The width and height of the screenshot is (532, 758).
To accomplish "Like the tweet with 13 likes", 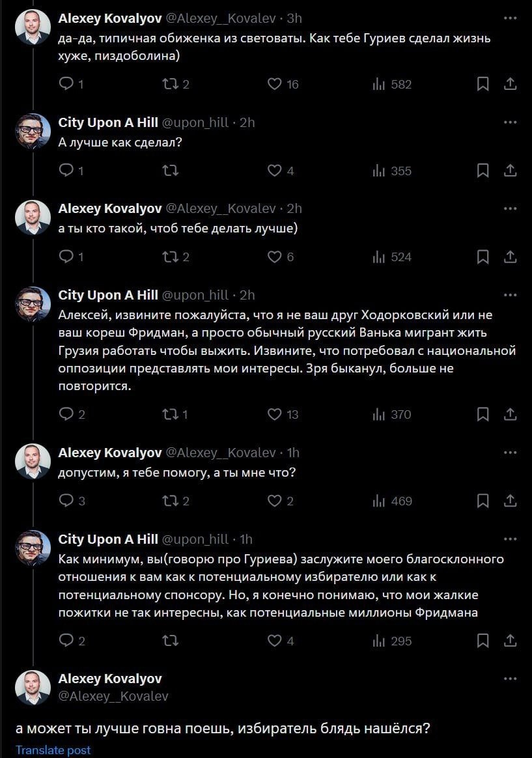I will 275,414.
